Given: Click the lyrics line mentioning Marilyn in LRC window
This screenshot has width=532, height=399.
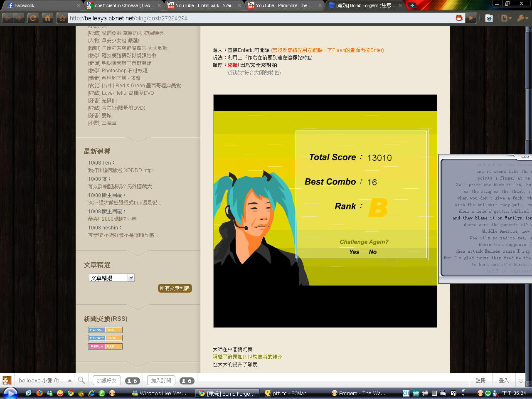Looking at the screenshot, I should 492,218.
